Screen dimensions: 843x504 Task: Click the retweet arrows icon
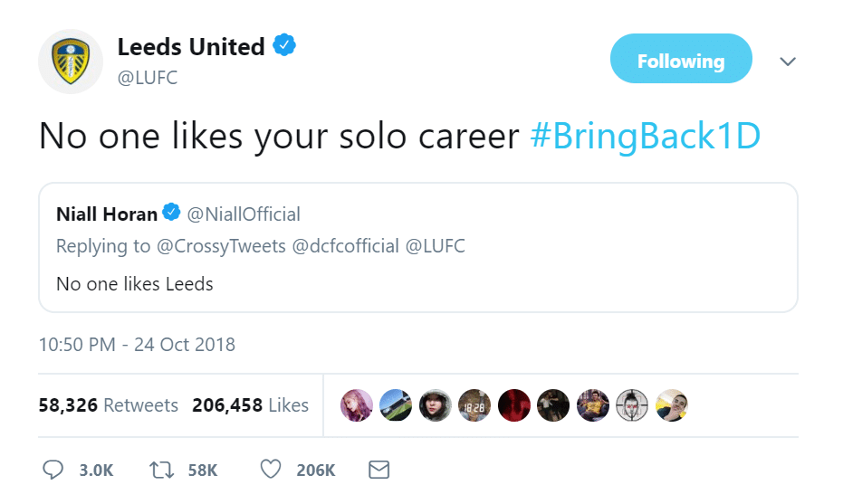click(160, 470)
